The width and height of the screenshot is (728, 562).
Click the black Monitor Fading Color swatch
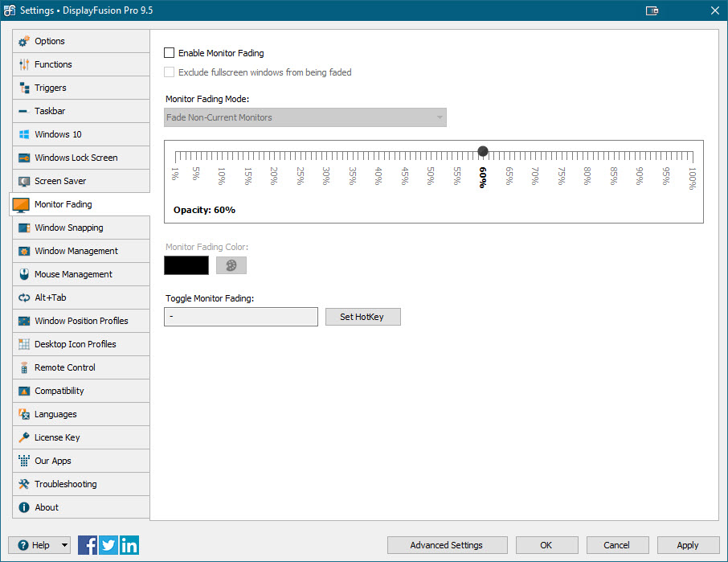click(186, 265)
